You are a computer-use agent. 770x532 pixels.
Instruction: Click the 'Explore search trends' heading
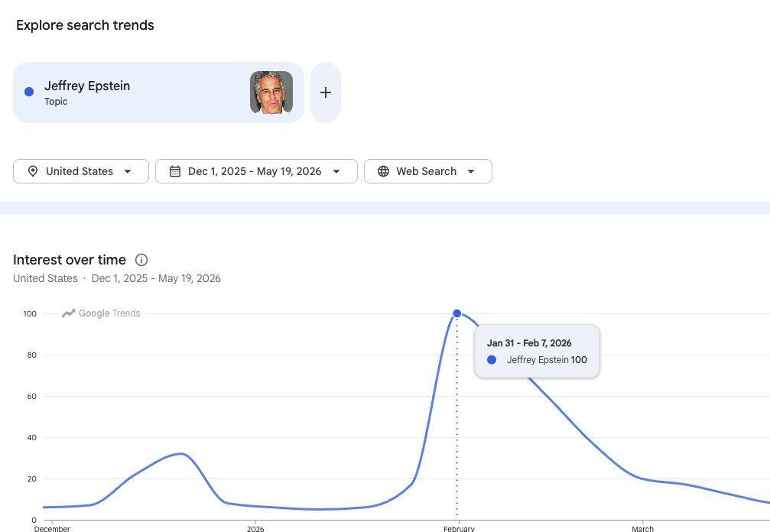coord(85,25)
